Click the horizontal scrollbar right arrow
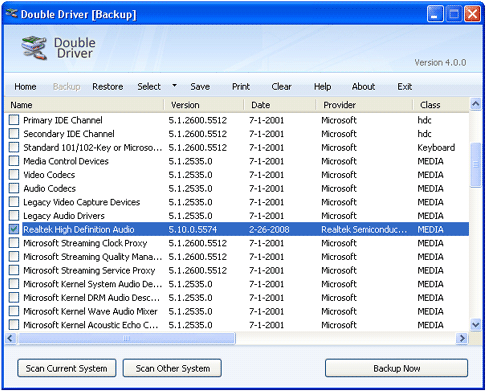 pos(462,338)
